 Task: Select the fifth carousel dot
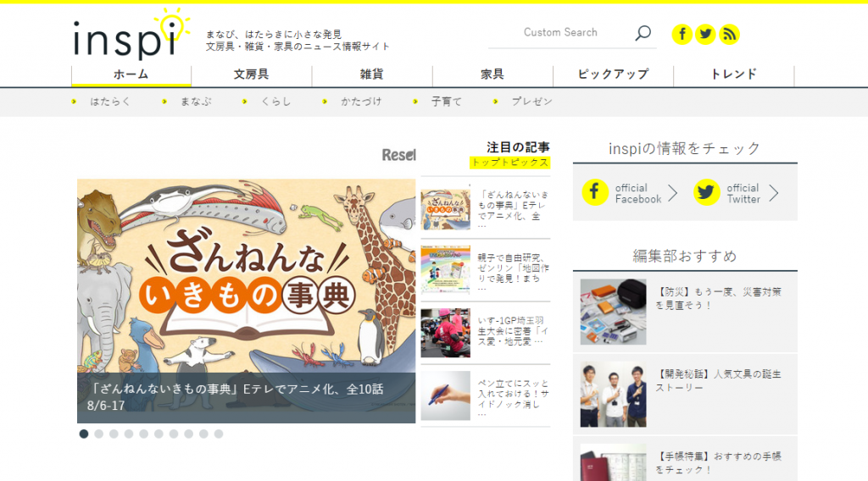[143, 434]
